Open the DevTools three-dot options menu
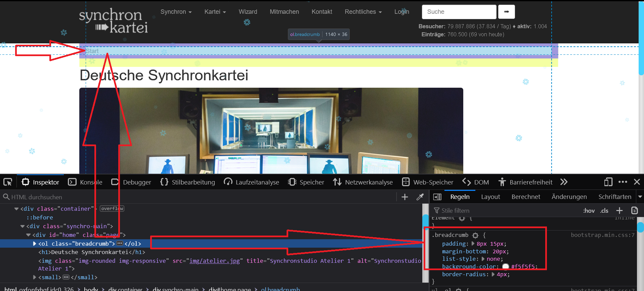 click(x=623, y=182)
